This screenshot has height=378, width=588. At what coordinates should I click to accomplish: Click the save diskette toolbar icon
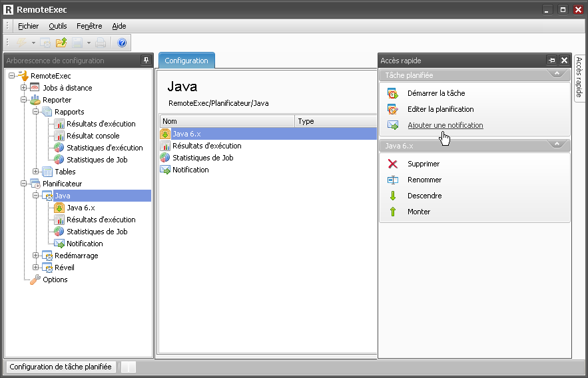77,43
